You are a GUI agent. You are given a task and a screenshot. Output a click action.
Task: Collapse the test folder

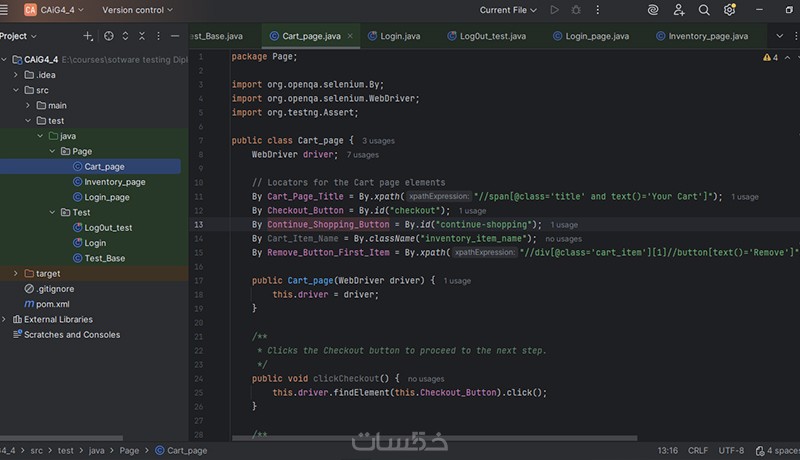(x=28, y=121)
